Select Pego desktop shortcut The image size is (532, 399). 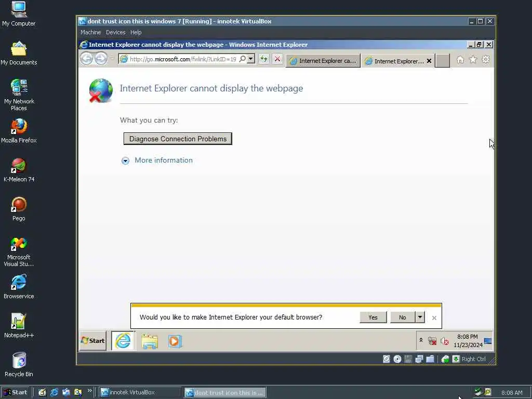(x=19, y=209)
